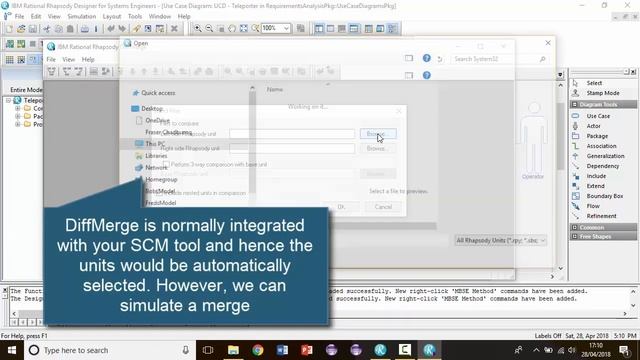Toggle the browser window layout button
The width and height of the screenshot is (640, 360).
click(x=319, y=28)
